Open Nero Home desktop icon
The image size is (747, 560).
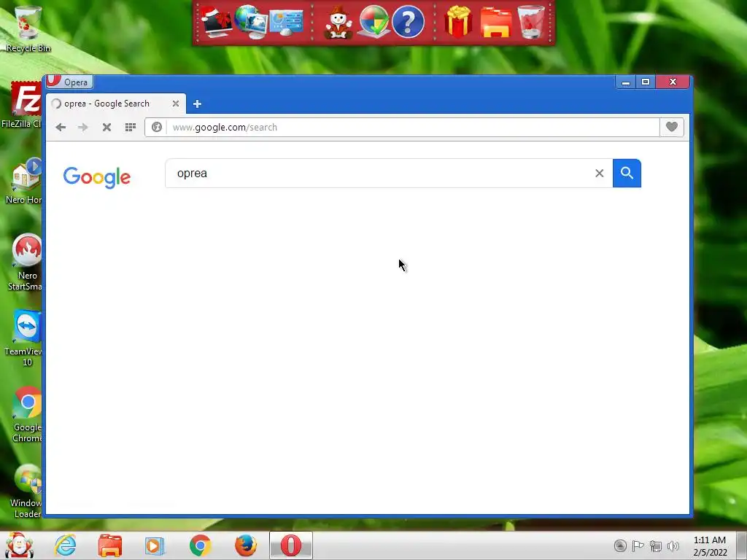[24, 181]
